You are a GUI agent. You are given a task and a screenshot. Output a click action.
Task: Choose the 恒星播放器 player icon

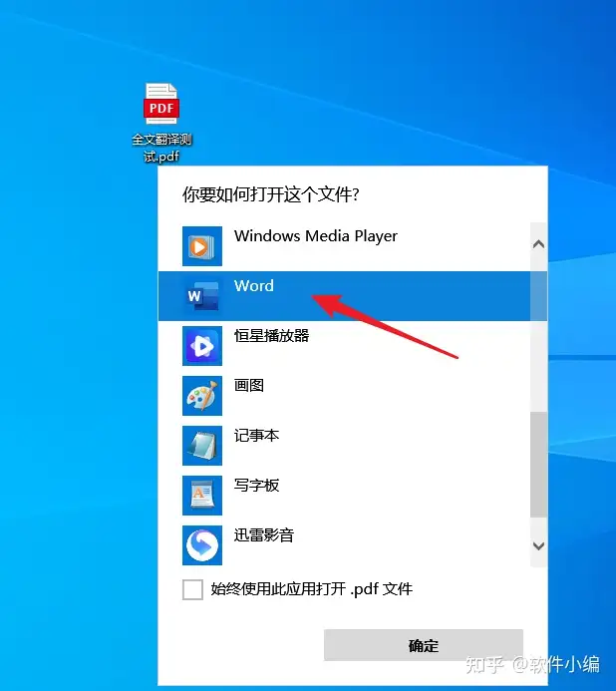pos(202,346)
